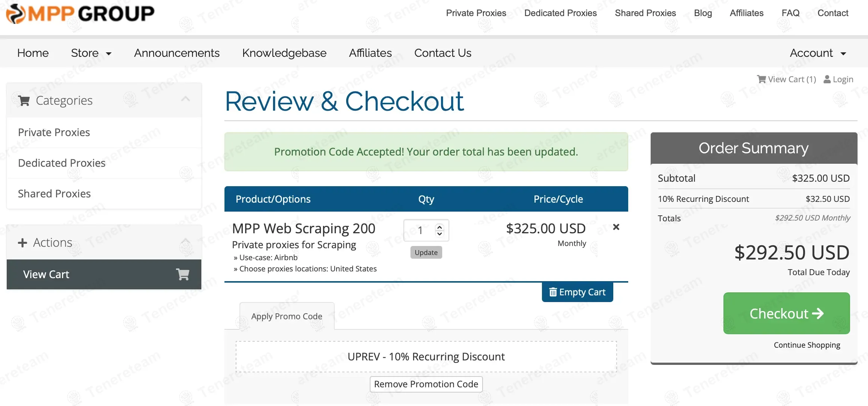Click the cart icon in Categories header
The height and width of the screenshot is (406, 868).
pos(24,101)
